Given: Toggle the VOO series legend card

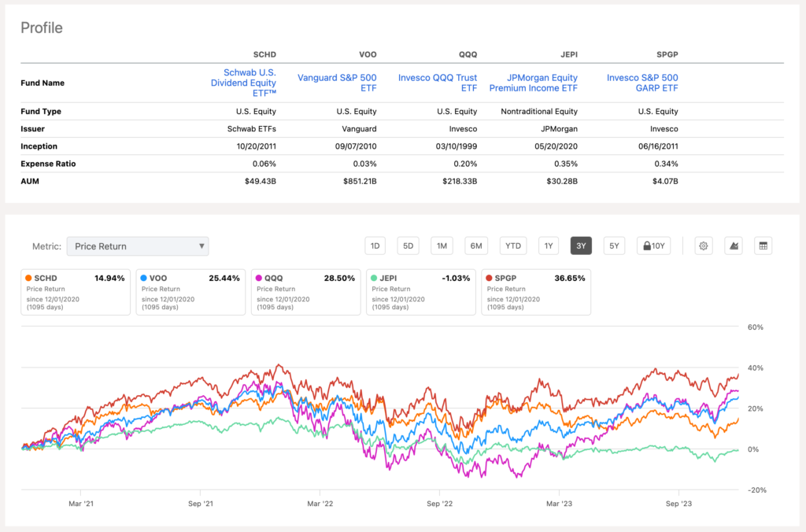Looking at the screenshot, I should 190,292.
